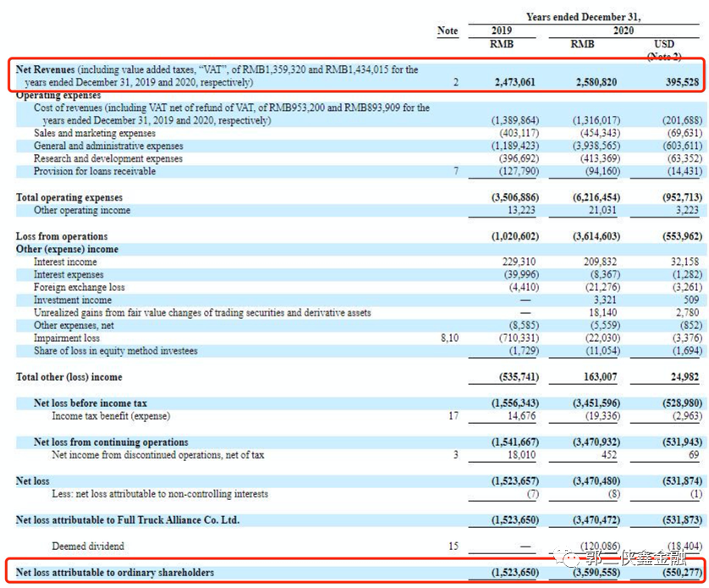The width and height of the screenshot is (709, 588).
Task: Click the Deemed dividend row label
Action: coord(88,547)
